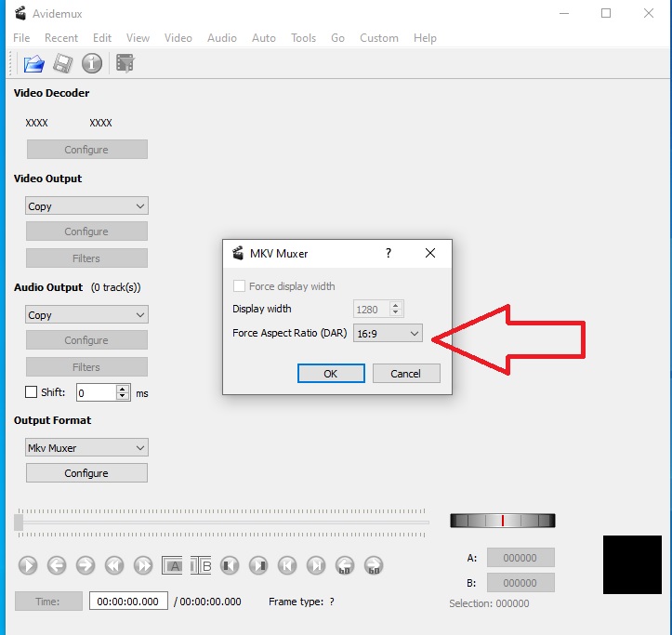
Task: Go to next black frame button
Action: click(x=258, y=565)
